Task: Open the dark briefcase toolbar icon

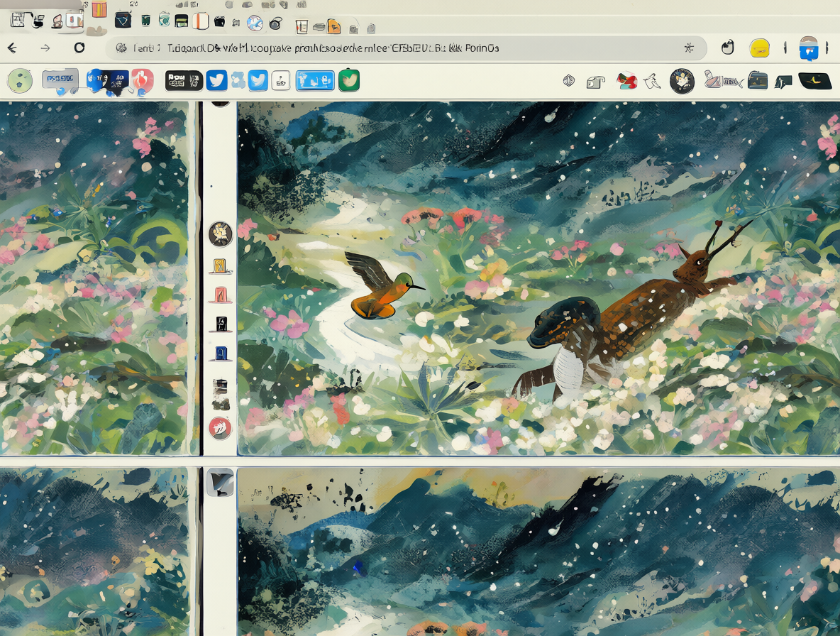Action: coord(758,80)
